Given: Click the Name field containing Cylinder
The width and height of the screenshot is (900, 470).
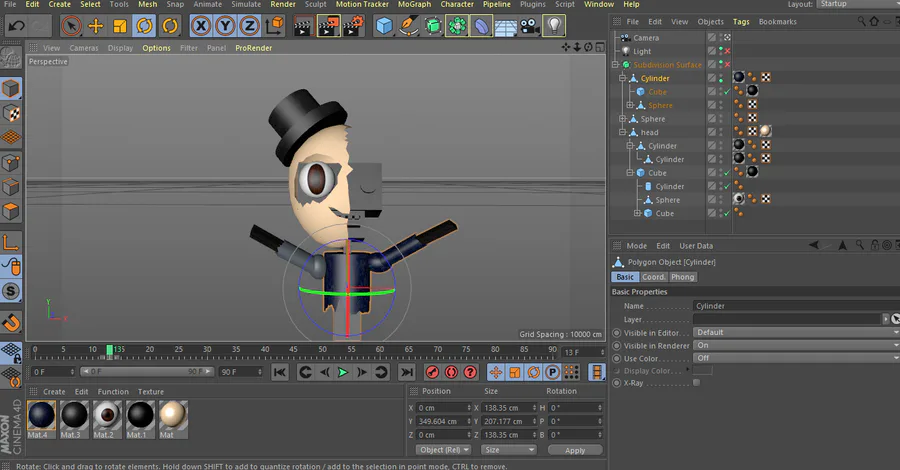Looking at the screenshot, I should tap(796, 306).
